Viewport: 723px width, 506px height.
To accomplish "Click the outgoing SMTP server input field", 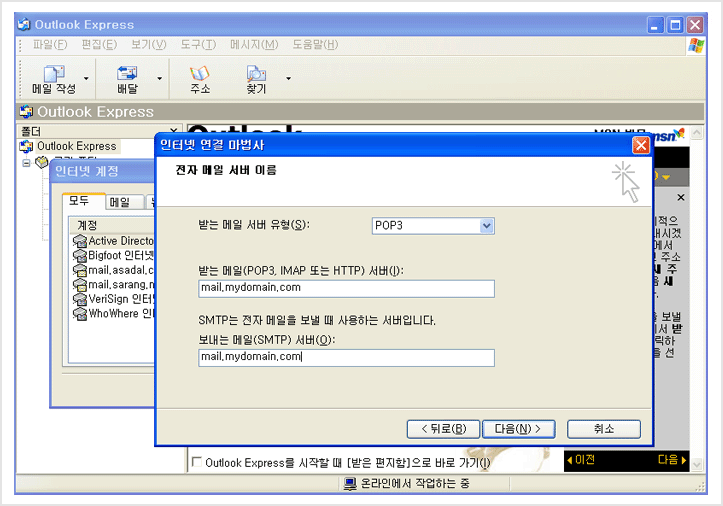I will [346, 357].
